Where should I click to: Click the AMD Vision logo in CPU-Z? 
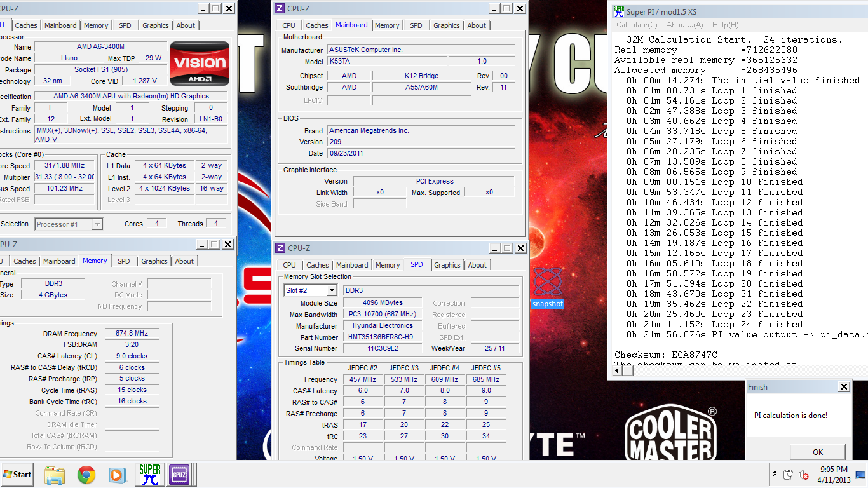[x=200, y=64]
